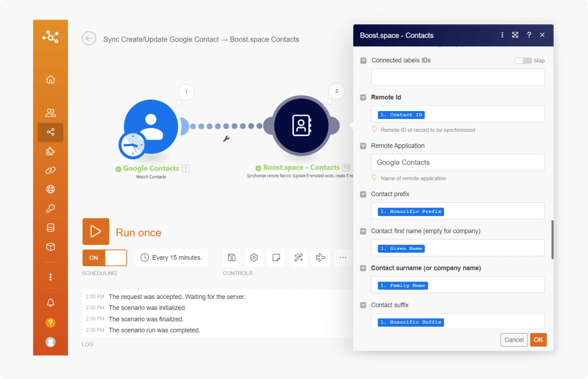Toggle the Map switch for Connected labels IDs
The image size is (588, 379).
point(523,61)
